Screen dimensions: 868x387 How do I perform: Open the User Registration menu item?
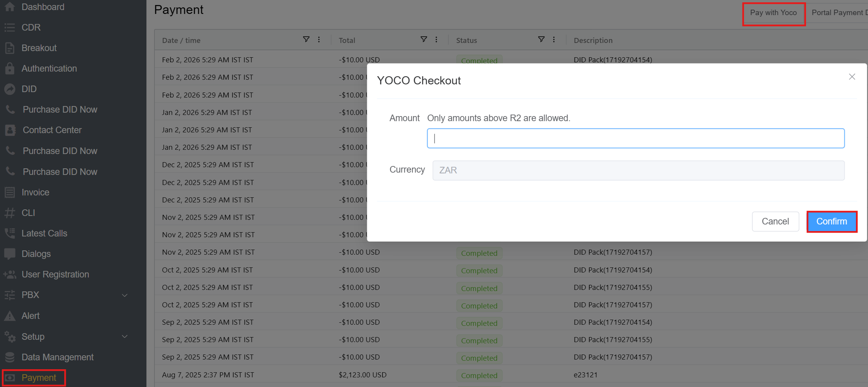click(55, 274)
